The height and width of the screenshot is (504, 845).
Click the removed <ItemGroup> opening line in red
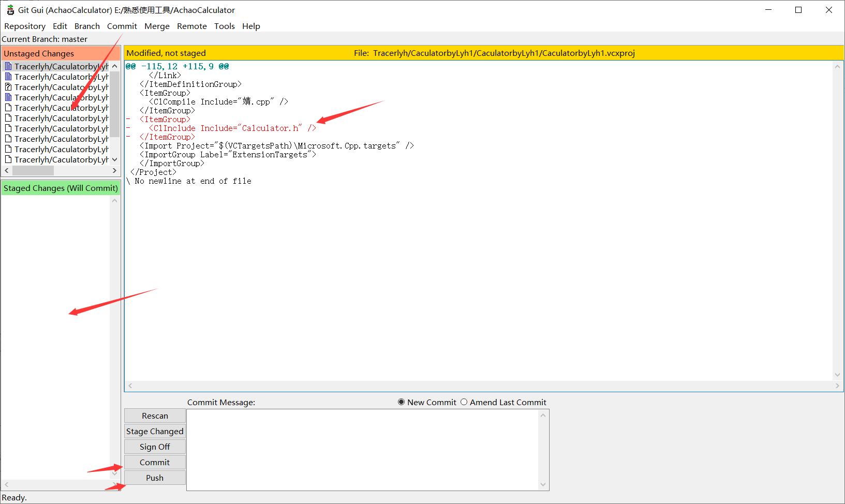coord(165,119)
